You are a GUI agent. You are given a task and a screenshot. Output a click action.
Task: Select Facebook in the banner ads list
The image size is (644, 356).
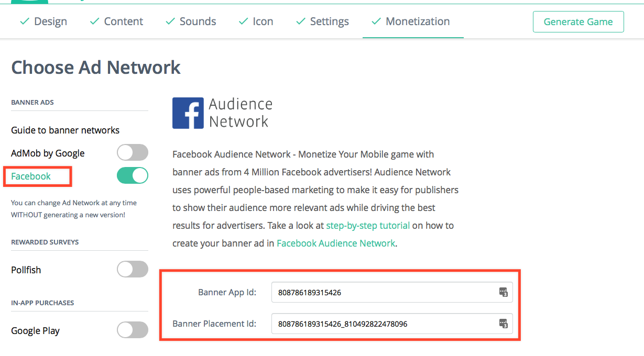click(x=31, y=176)
